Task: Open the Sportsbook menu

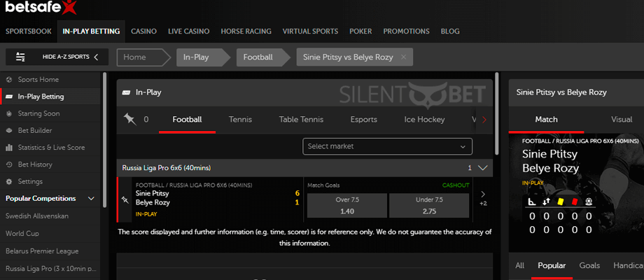Action: (x=29, y=31)
